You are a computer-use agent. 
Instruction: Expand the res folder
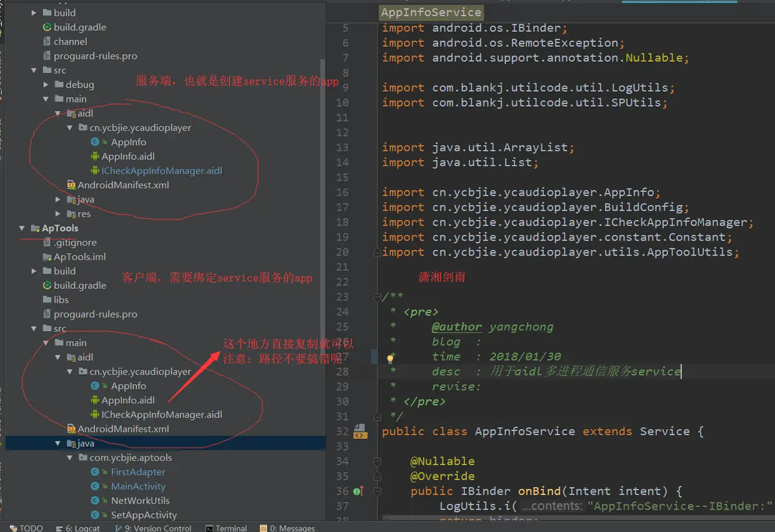click(x=59, y=214)
